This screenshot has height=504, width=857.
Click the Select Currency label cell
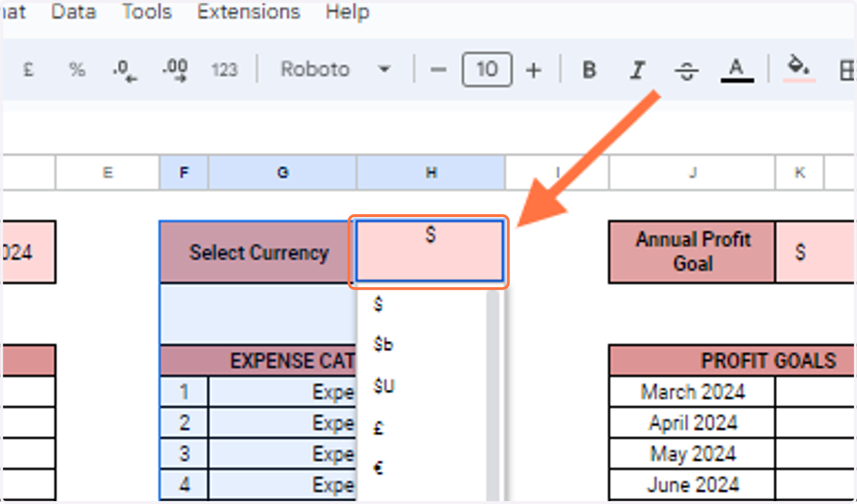tap(259, 252)
